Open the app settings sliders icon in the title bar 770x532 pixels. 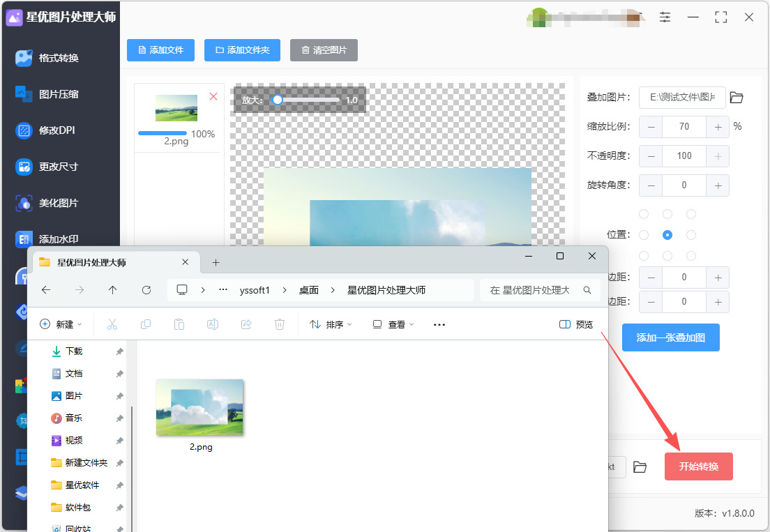[665, 17]
